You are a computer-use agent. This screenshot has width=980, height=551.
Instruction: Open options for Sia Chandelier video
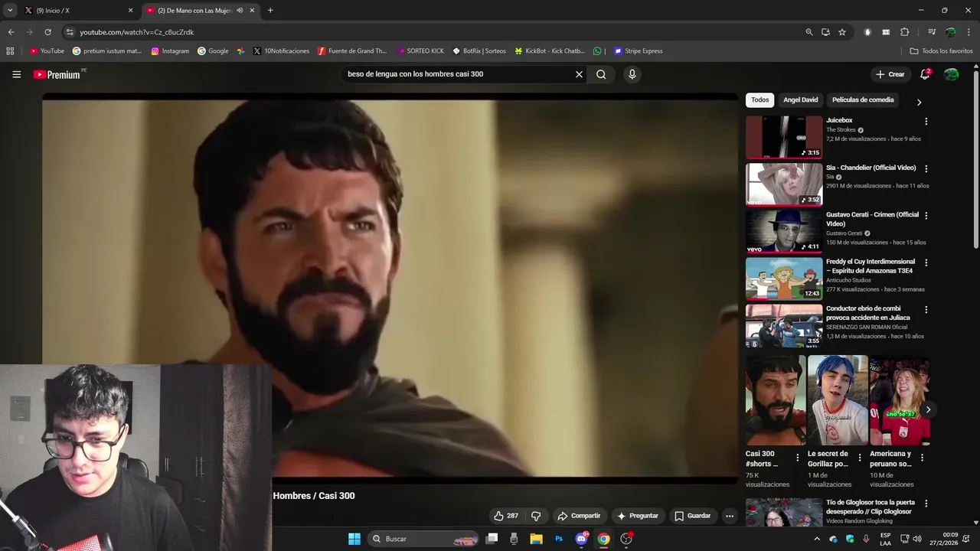(x=926, y=169)
